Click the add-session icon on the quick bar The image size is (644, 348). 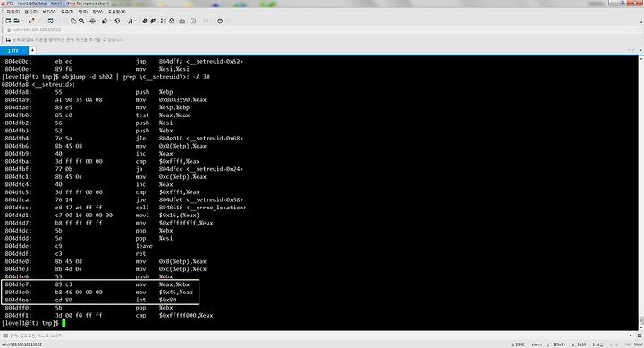click(x=8, y=40)
